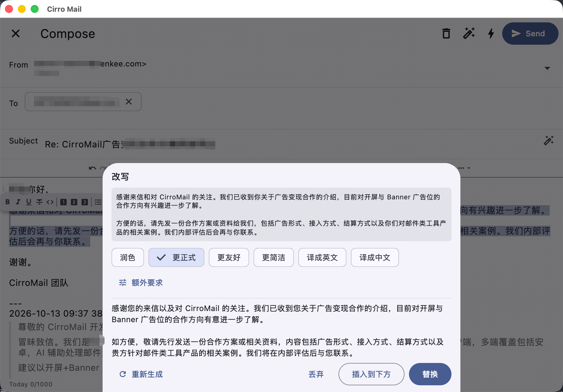563x392 pixels.
Task: Expand the From account dropdown arrow
Action: 547,68
